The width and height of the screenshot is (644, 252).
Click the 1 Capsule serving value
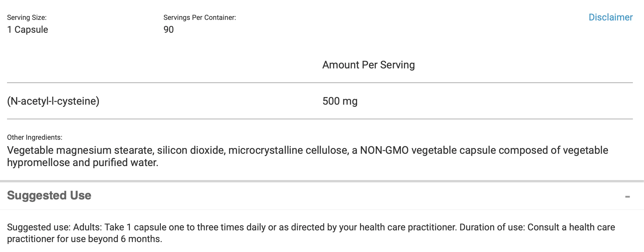[27, 30]
